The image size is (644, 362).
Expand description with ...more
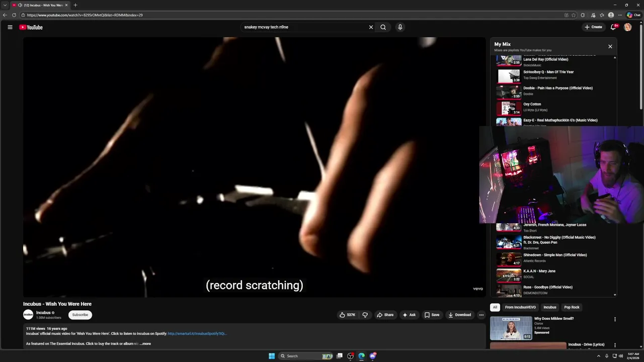point(145,344)
